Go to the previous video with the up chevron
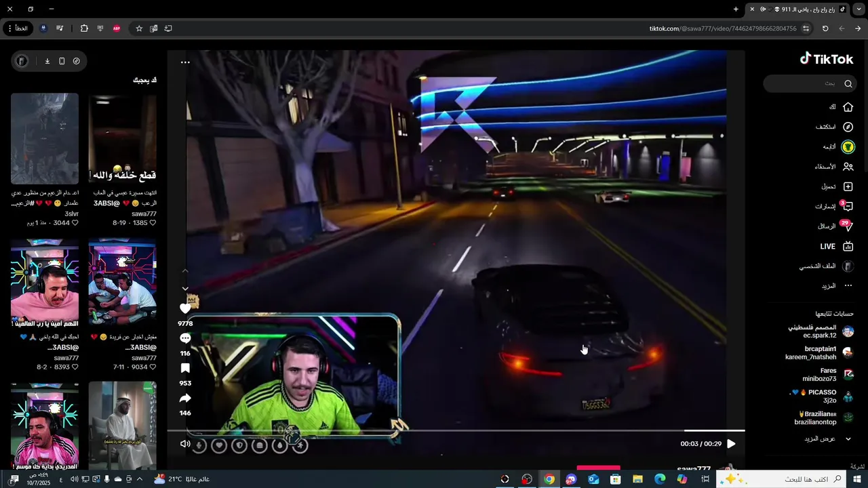This screenshot has height=488, width=868. pyautogui.click(x=185, y=271)
